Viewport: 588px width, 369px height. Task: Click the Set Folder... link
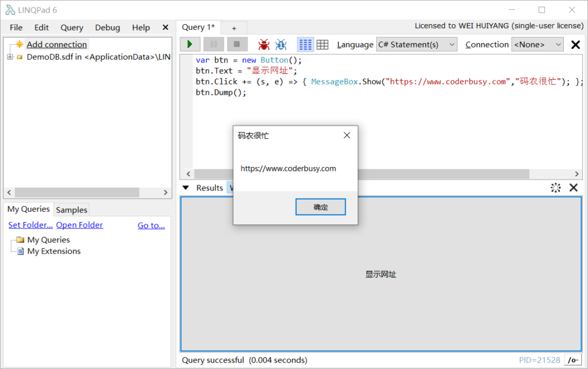30,225
